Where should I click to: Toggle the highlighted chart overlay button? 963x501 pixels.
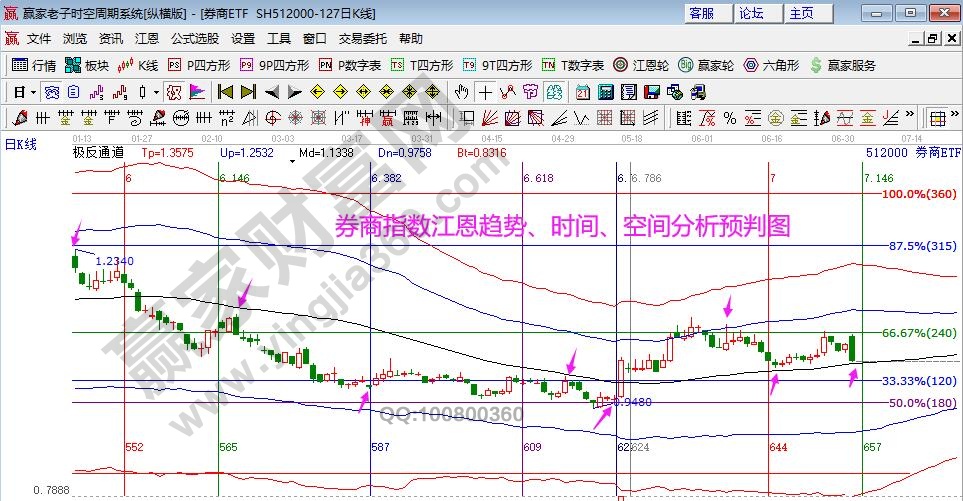[x=173, y=92]
